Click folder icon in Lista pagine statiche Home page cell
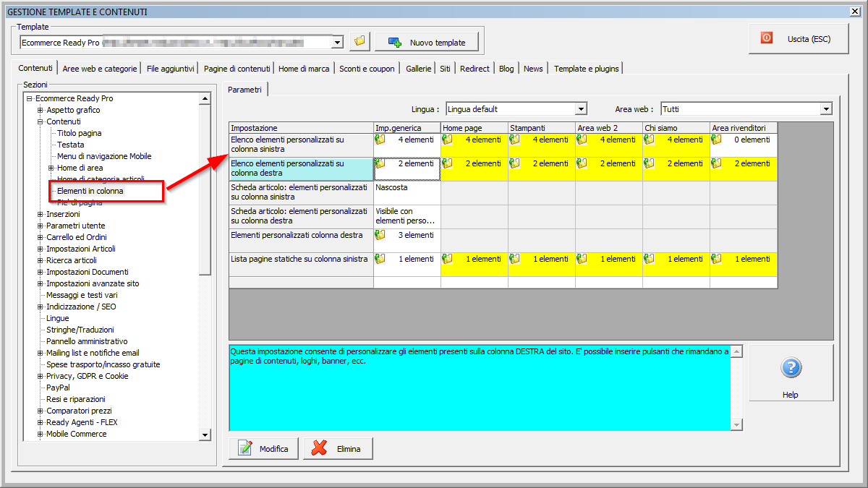 point(448,259)
